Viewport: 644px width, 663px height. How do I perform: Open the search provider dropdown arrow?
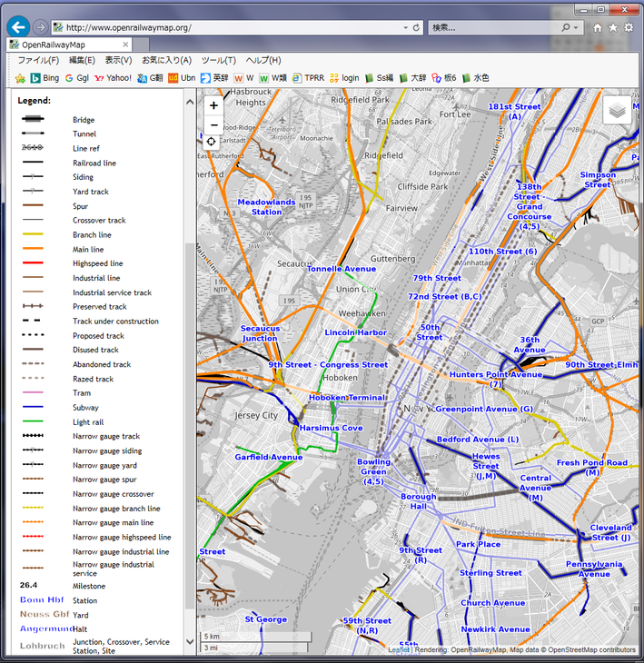[576, 27]
